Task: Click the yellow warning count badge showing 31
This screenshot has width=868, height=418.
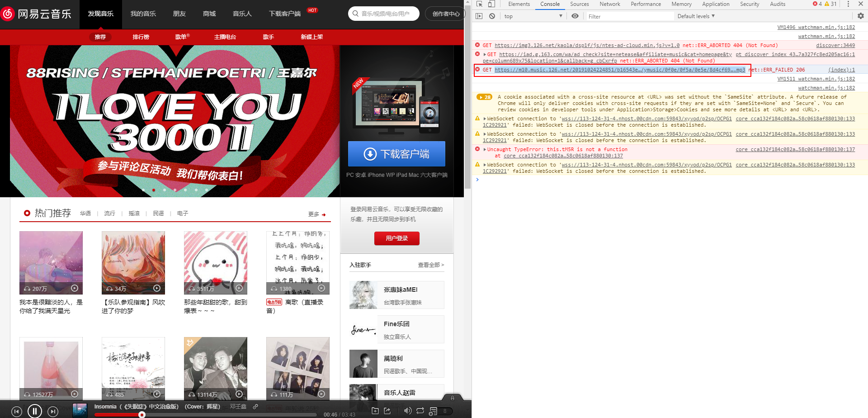Action: (x=831, y=4)
